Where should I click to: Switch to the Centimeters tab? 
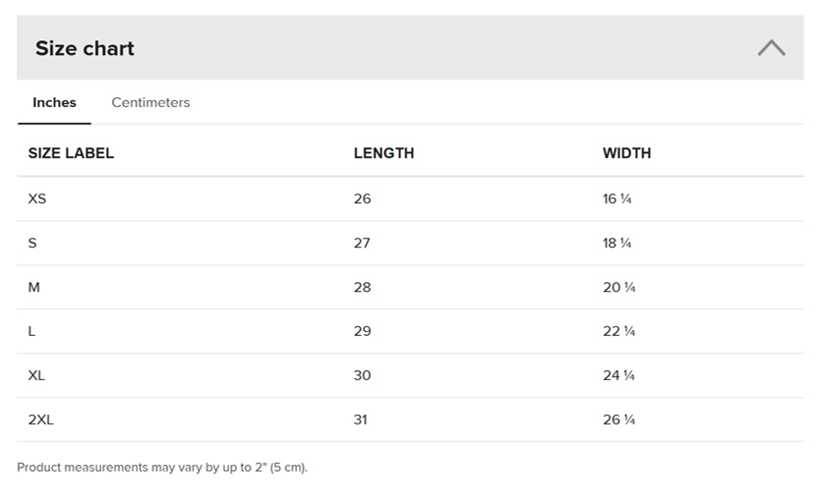(150, 102)
